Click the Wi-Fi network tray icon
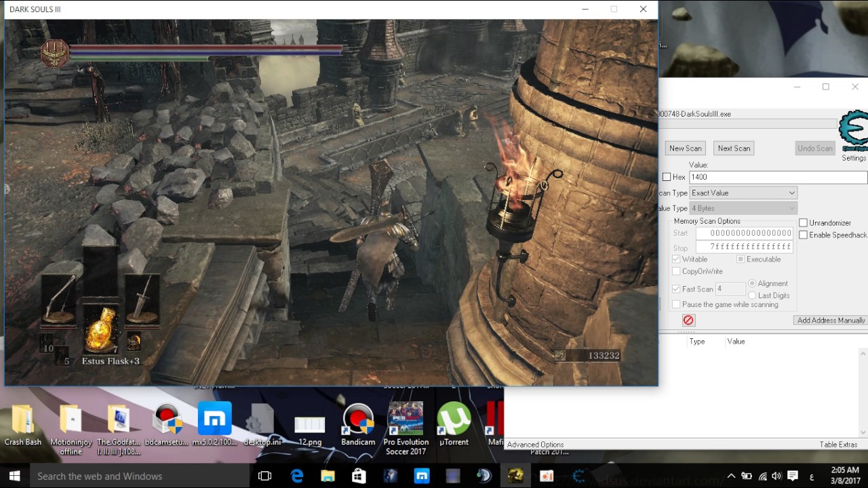This screenshot has height=488, width=868. point(762,476)
